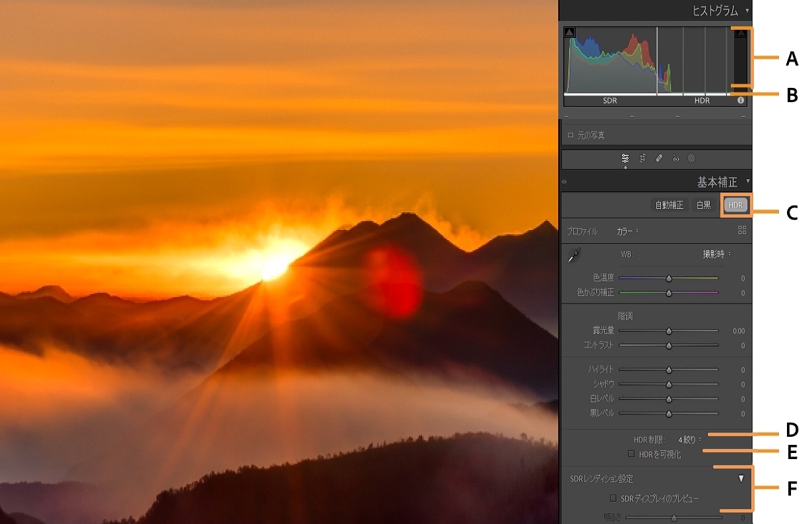812x524 pixels.
Task: Open the WB 撮影時 dropdown
Action: 717,254
